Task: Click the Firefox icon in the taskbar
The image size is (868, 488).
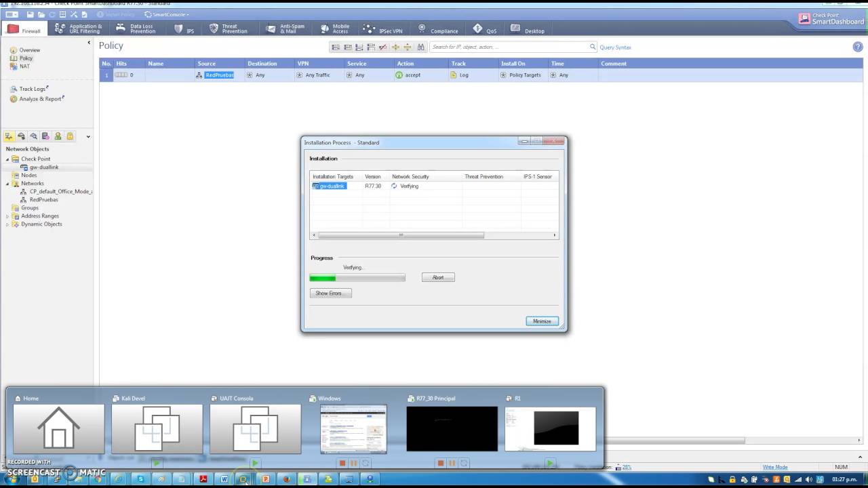Action: (x=286, y=479)
